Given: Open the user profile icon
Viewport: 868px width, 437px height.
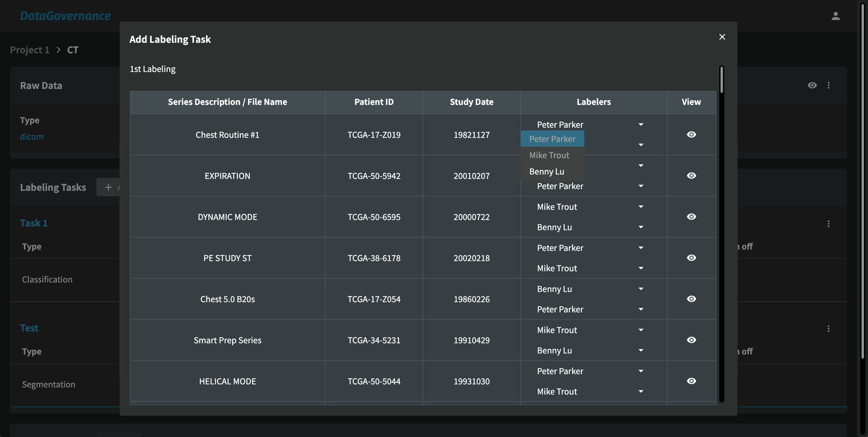Looking at the screenshot, I should point(835,15).
